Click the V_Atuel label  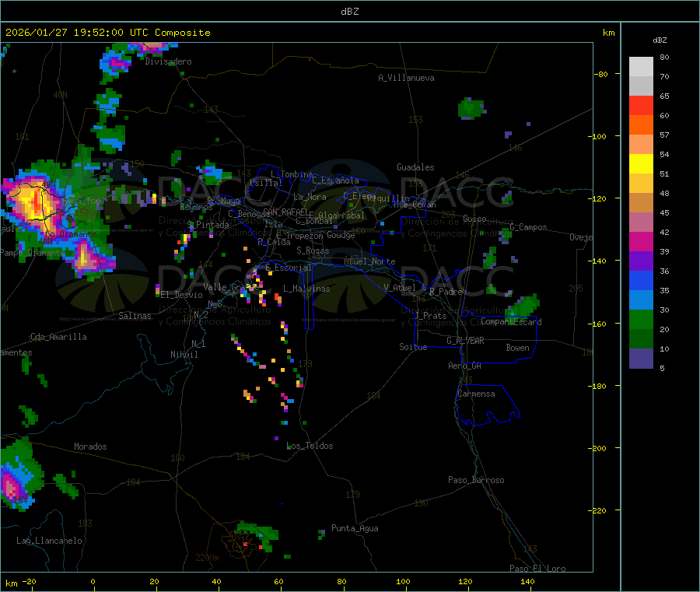pos(400,288)
